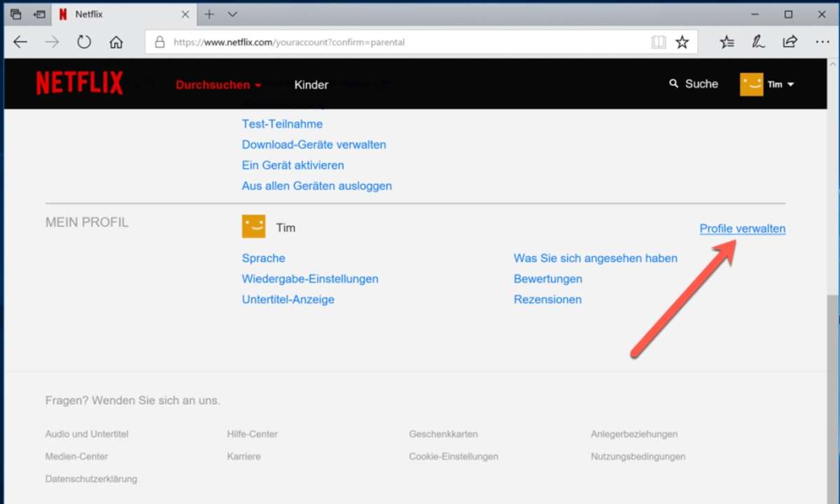
Task: Set these tabs aside icon
Action: click(x=39, y=14)
